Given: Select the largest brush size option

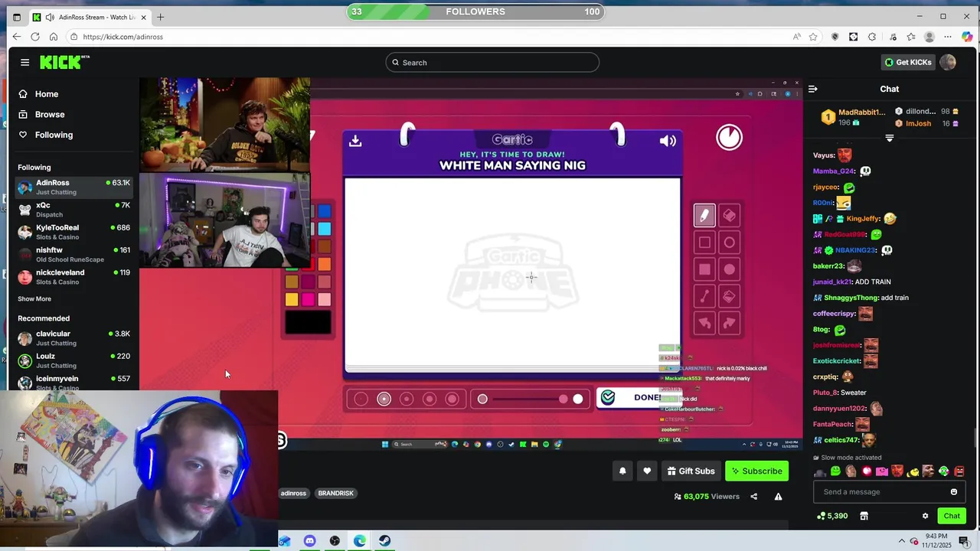Looking at the screenshot, I should coord(452,399).
